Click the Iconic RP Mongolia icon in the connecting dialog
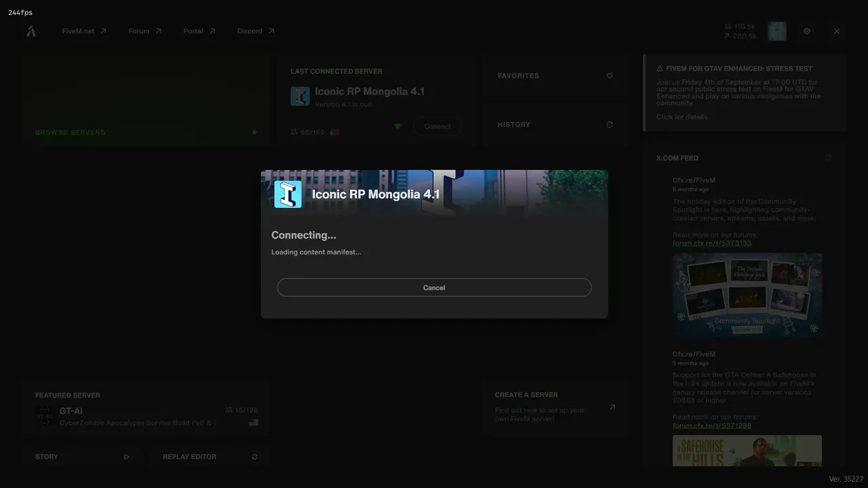 (x=288, y=195)
